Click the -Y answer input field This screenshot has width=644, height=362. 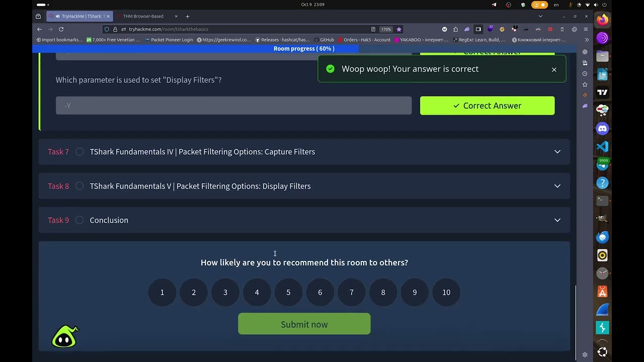point(233,106)
